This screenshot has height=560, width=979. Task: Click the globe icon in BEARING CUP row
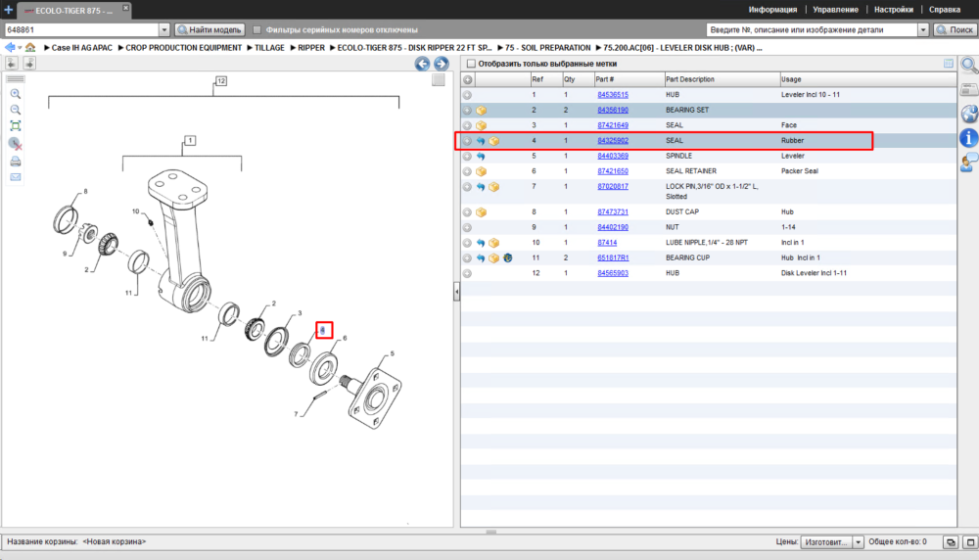point(507,257)
